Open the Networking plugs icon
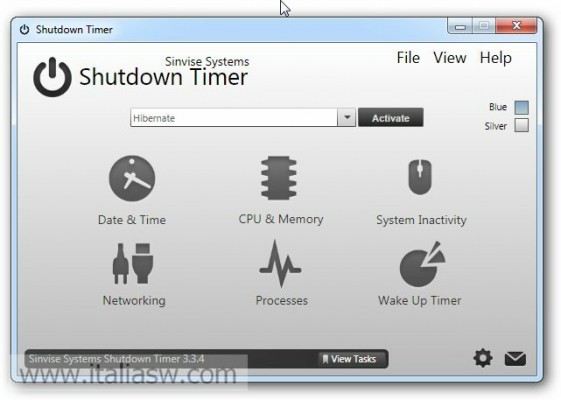The height and width of the screenshot is (400, 561). pos(133,263)
